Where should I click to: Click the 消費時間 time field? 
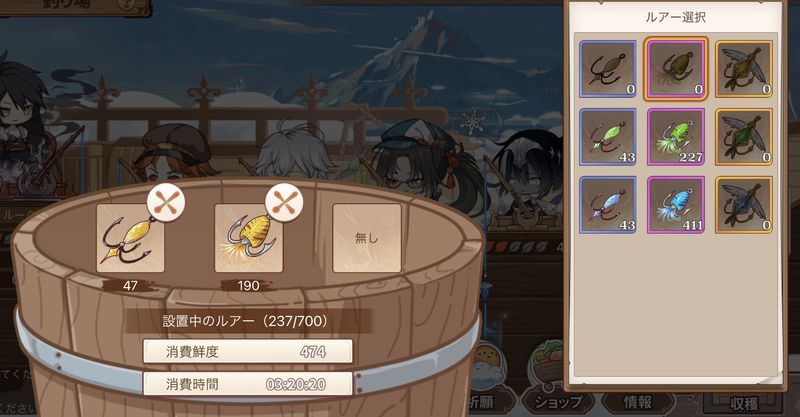[247, 384]
